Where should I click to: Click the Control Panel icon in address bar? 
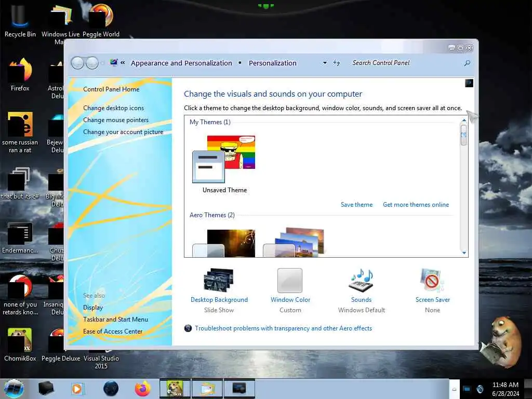coord(114,62)
